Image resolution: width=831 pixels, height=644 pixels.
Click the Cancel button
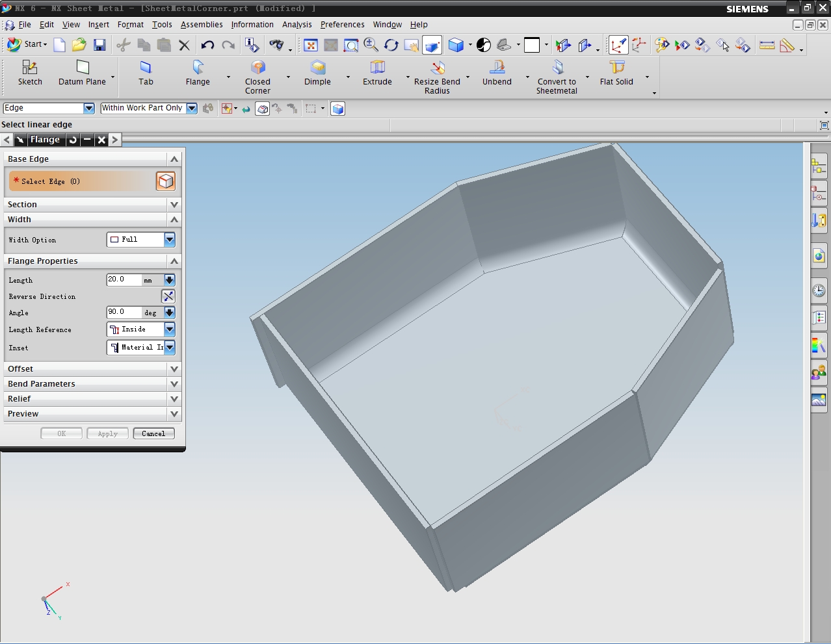pyautogui.click(x=153, y=433)
